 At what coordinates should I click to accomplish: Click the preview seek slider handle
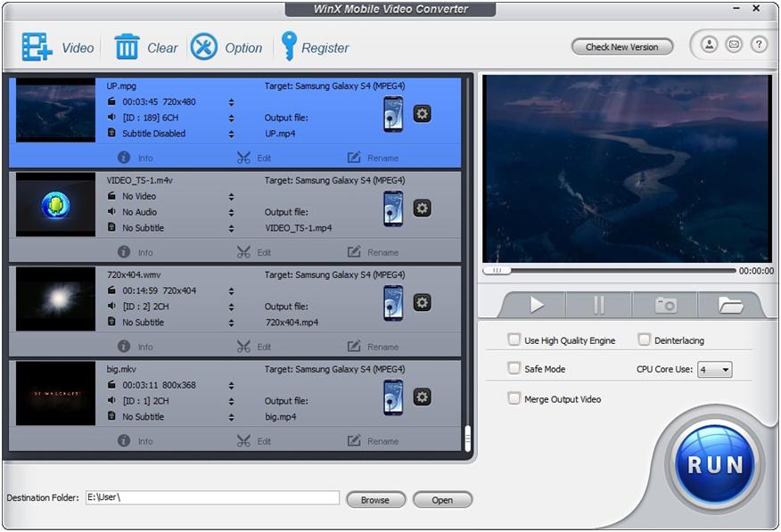(497, 270)
